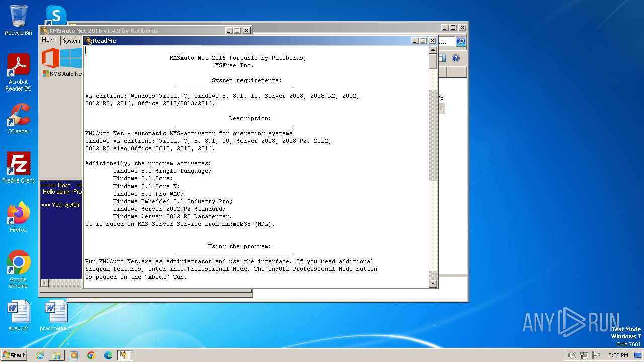Click the volume icon in system tray
This screenshot has height=362, width=644.
tap(572, 355)
